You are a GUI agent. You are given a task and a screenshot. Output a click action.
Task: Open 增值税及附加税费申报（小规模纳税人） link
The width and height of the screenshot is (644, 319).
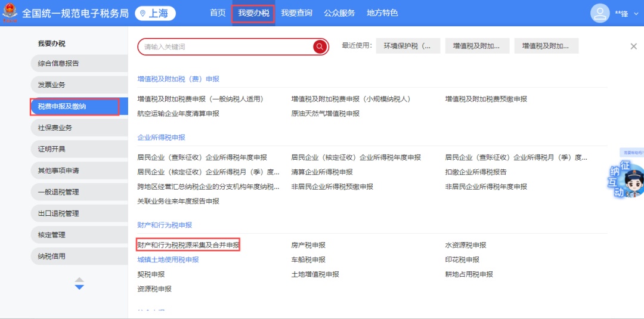pos(351,99)
